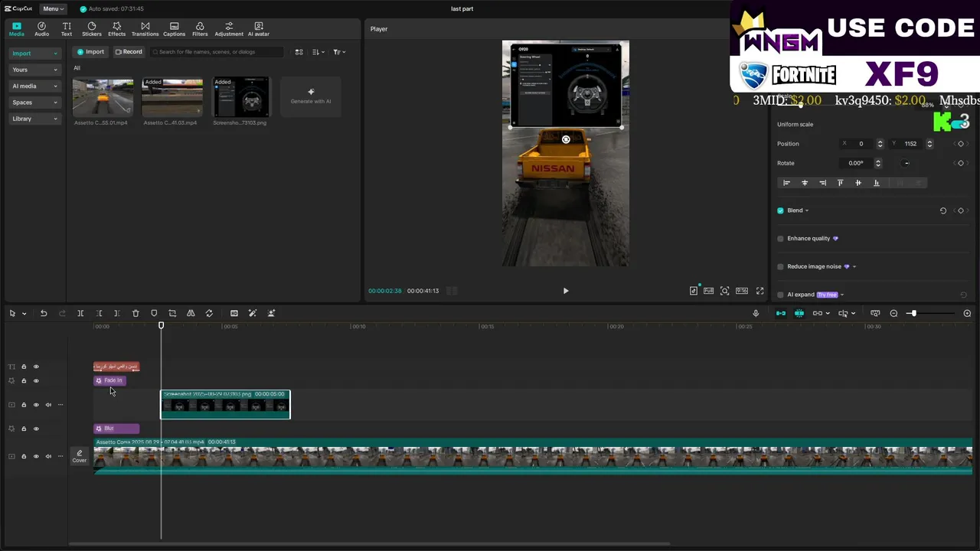The width and height of the screenshot is (980, 551).
Task: Open the CapCut Menu dropdown
Action: (x=53, y=8)
